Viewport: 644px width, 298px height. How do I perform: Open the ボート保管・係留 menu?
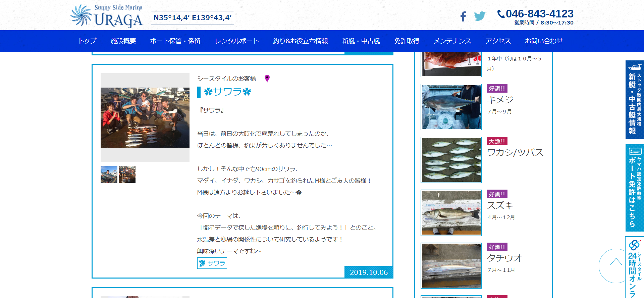(x=175, y=41)
